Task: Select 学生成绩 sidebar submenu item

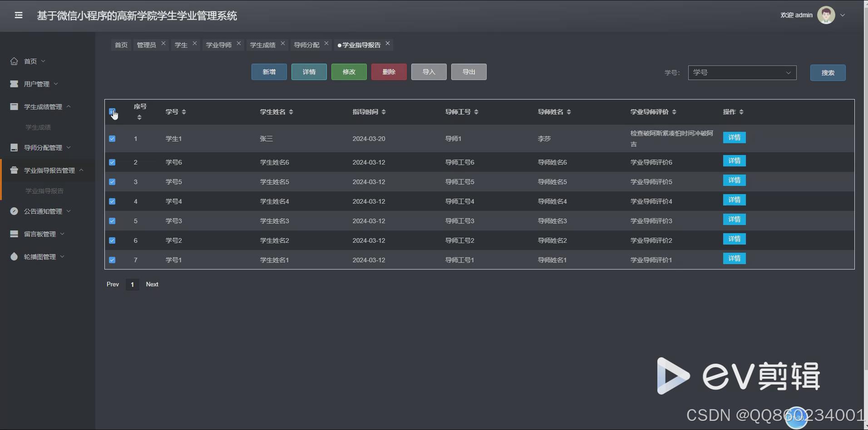Action: click(38, 127)
